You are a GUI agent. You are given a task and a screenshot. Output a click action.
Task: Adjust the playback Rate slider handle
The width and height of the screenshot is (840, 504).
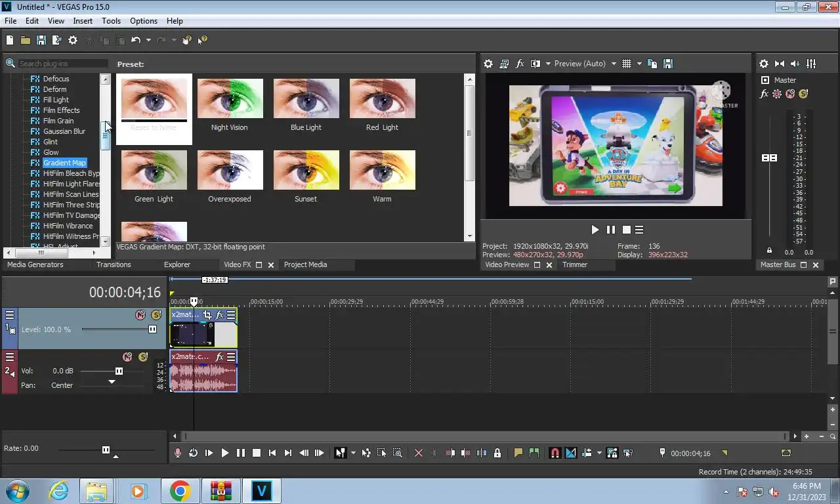coord(106,450)
